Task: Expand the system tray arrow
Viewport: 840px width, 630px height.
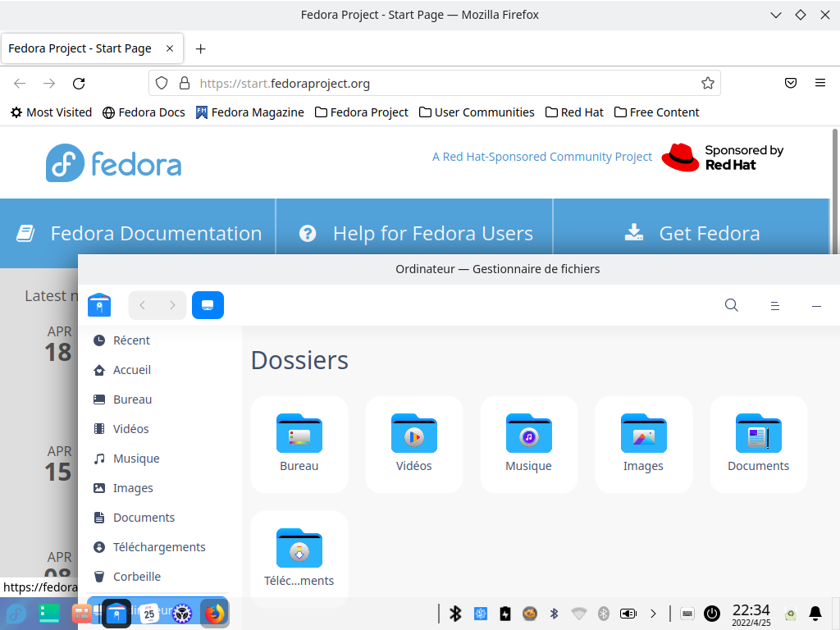Action: [653, 614]
